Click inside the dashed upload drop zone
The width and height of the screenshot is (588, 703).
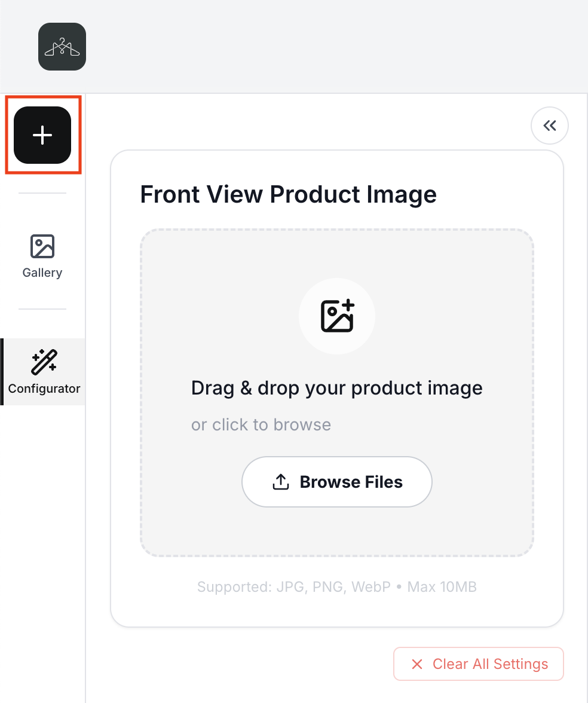(337, 393)
